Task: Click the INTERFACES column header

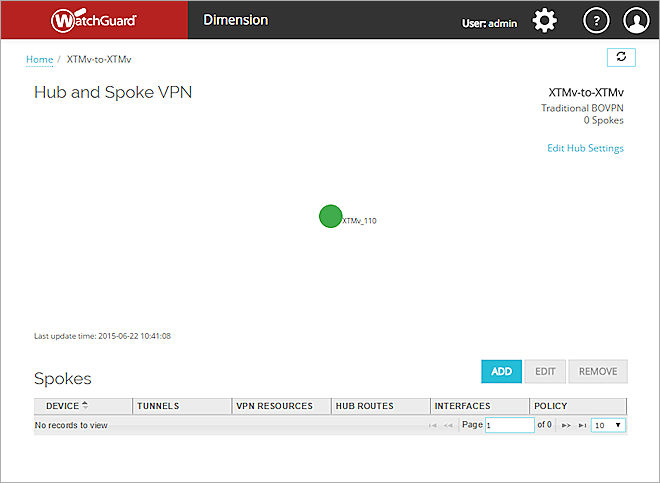Action: (479, 406)
